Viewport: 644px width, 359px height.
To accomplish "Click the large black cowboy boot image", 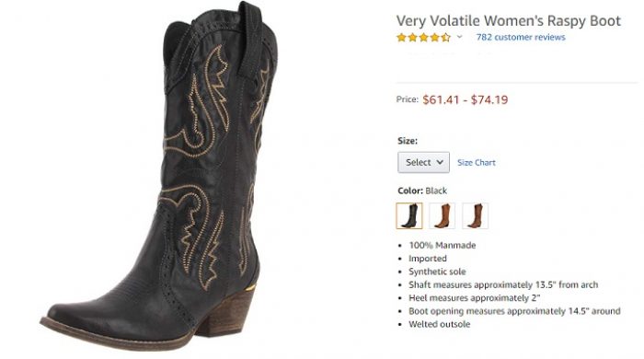I will 161,177.
